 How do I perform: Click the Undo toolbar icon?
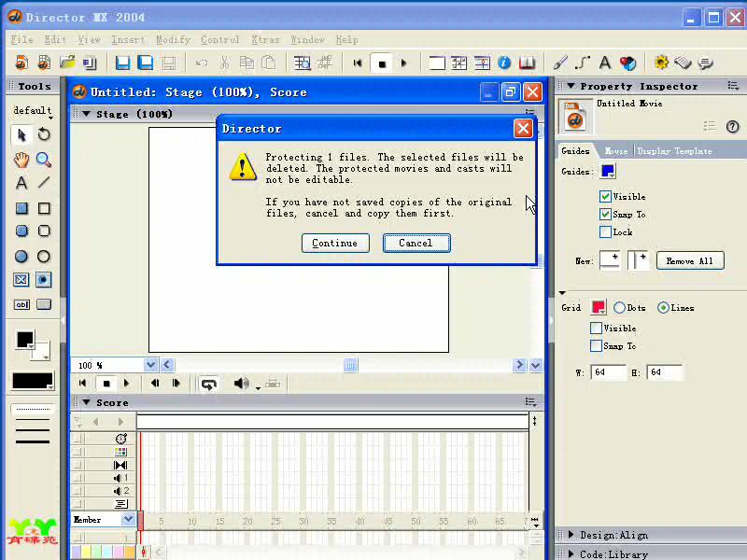202,63
